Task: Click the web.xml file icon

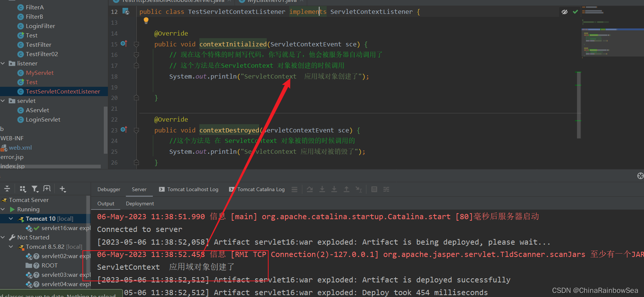Action: [x=4, y=148]
